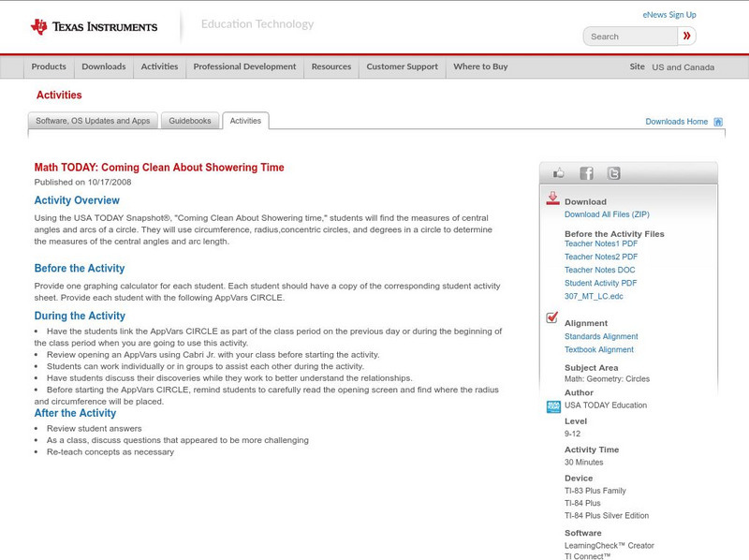
Task: Download All Files (ZIP) link
Action: tap(607, 214)
